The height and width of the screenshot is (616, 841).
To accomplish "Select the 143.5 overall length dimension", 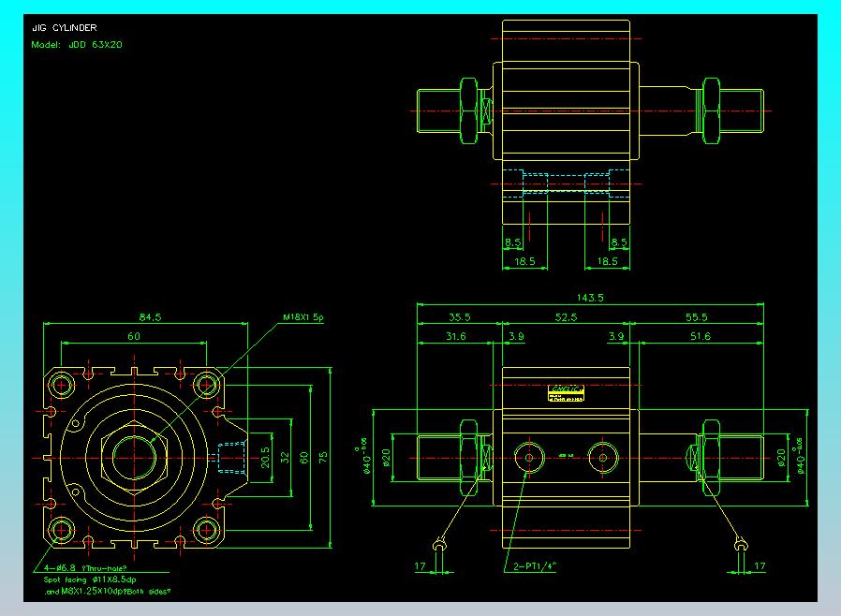I will pos(590,298).
